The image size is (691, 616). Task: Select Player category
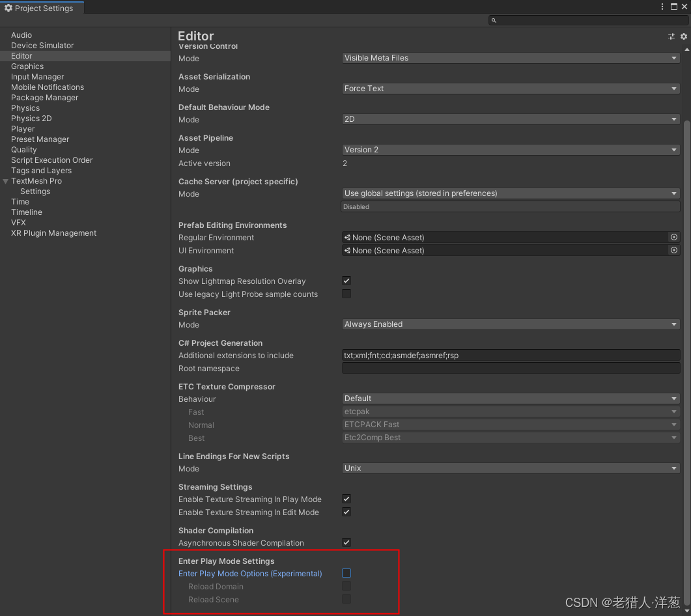click(x=23, y=129)
